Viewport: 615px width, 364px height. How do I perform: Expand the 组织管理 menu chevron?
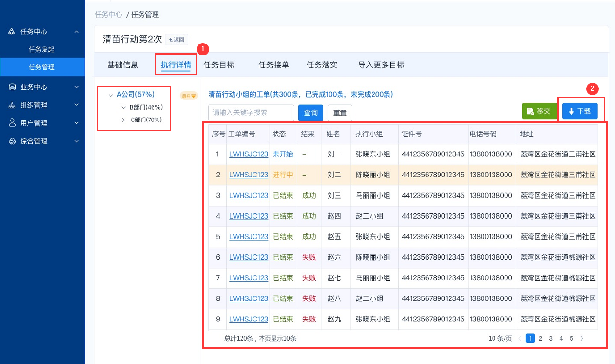point(77,105)
